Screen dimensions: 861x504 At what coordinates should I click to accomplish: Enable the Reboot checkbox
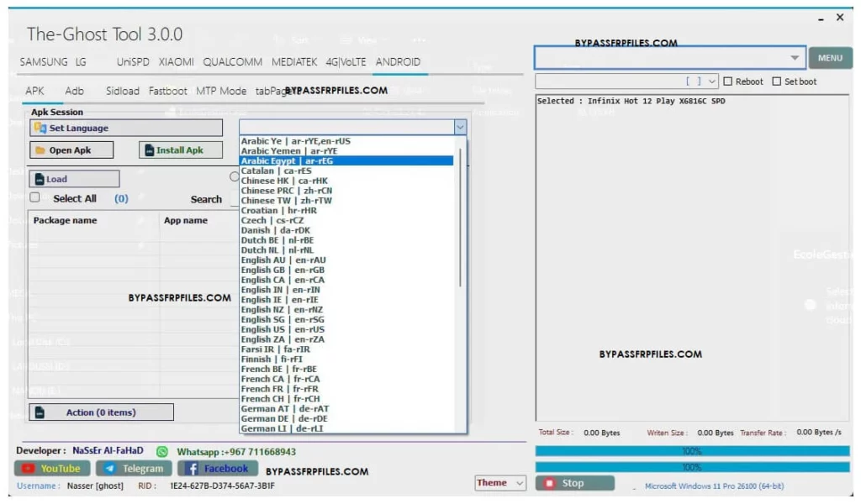click(x=727, y=81)
